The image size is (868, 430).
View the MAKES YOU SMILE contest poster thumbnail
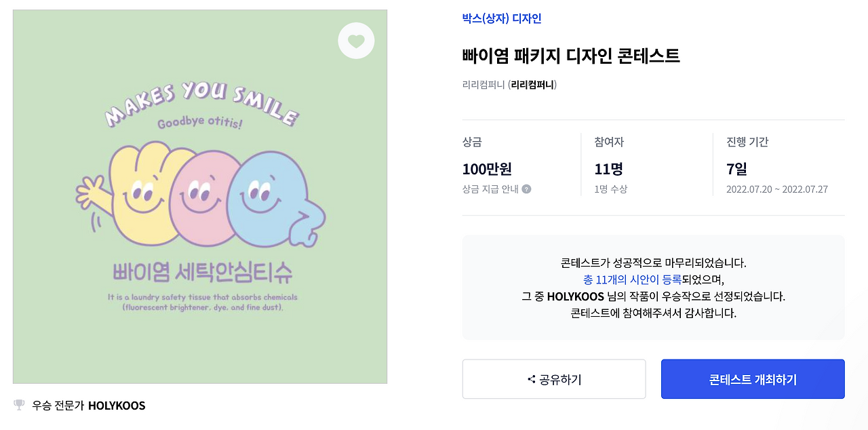(200, 195)
